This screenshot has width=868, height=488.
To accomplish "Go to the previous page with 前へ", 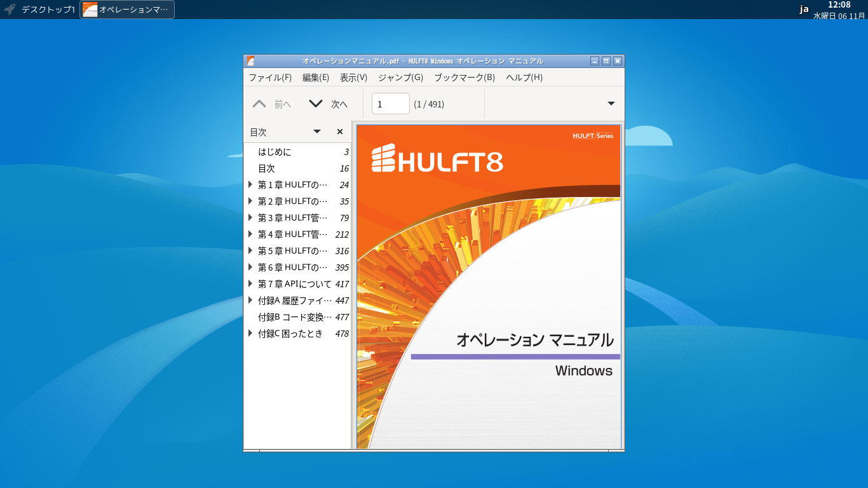I will click(x=272, y=104).
